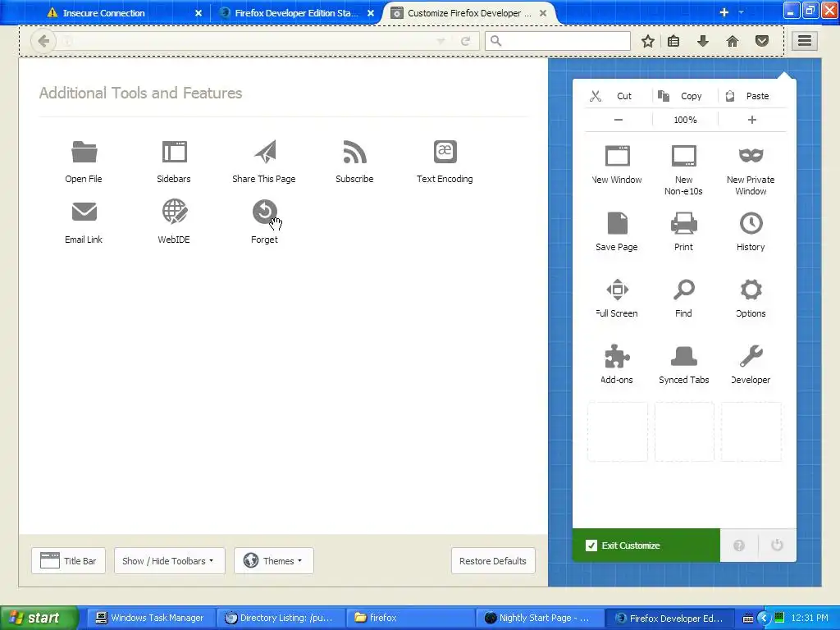Click the New Window menu icon
This screenshot has width=840, height=630.
tap(617, 156)
